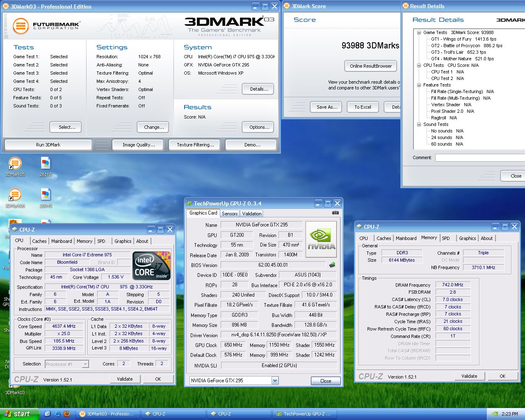Image resolution: width=525 pixels, height=420 pixels.
Task: Open the Validation tab in GPU-Z
Action: click(x=251, y=214)
